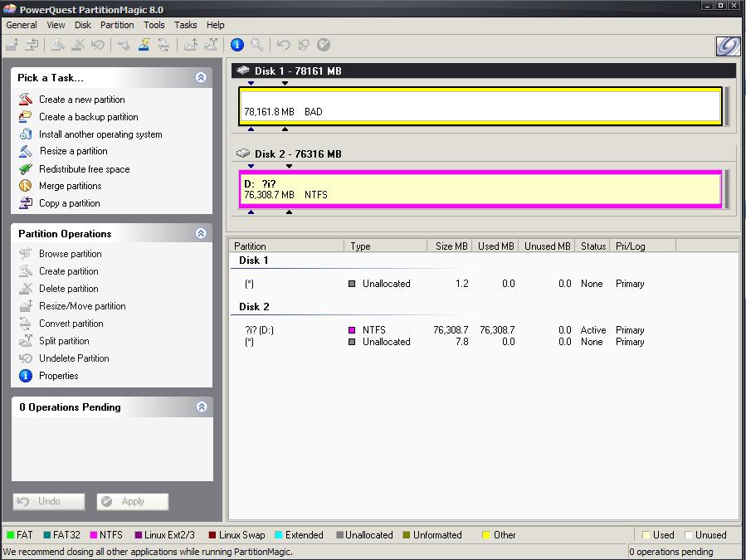The height and width of the screenshot is (560, 746).
Task: Click the Apply changes checkmark toolbar icon
Action: point(324,45)
